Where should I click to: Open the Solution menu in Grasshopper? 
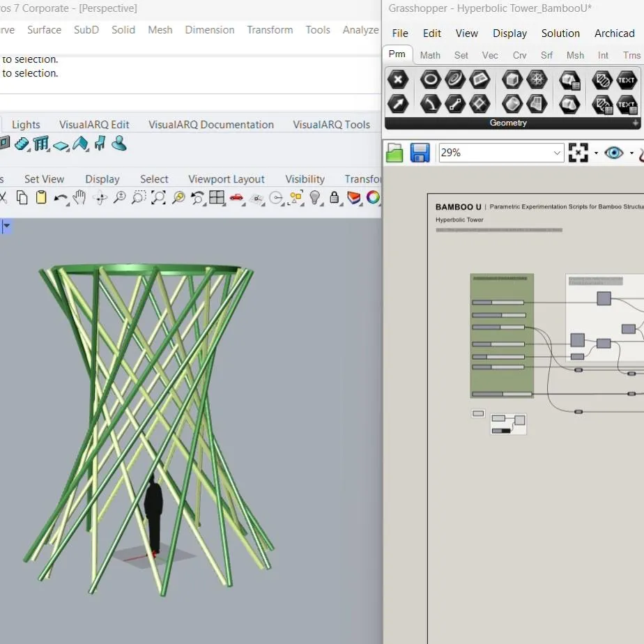[560, 33]
